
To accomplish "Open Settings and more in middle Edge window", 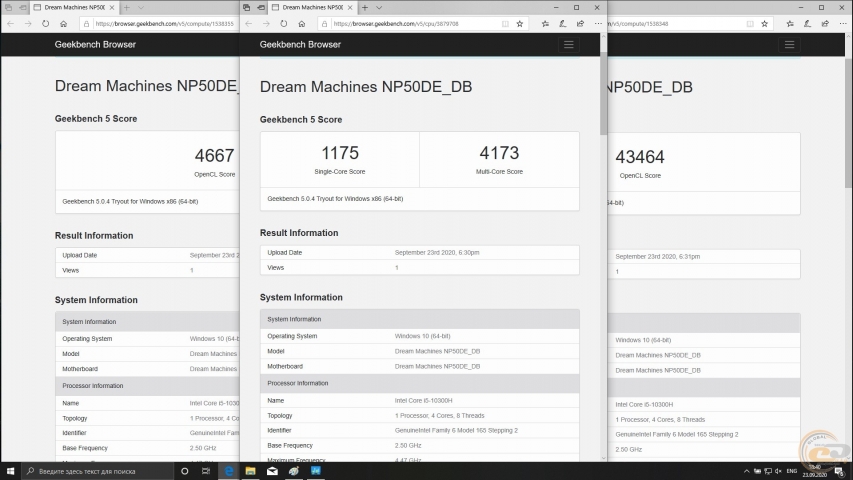I will pyautogui.click(x=598, y=24).
